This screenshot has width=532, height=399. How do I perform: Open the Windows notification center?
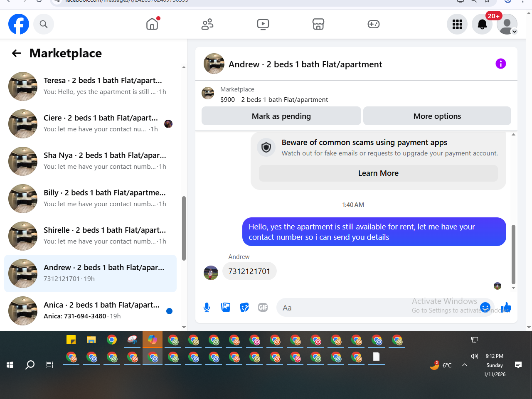click(518, 365)
